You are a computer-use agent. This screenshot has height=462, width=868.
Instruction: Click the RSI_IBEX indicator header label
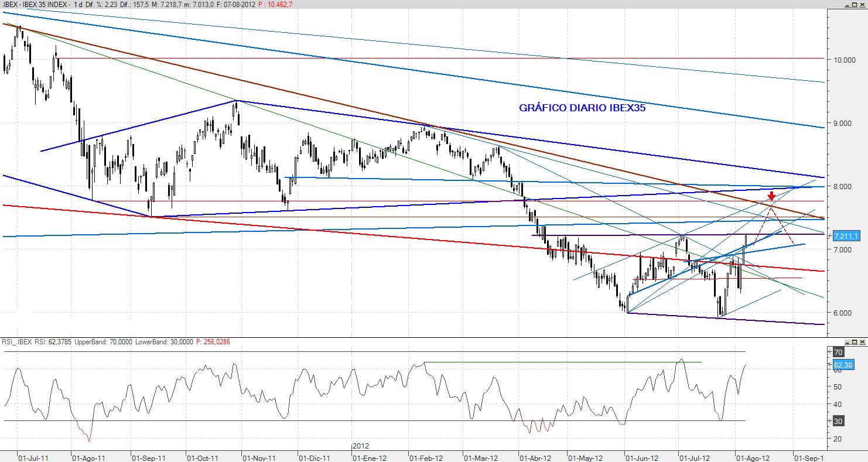(x=16, y=341)
